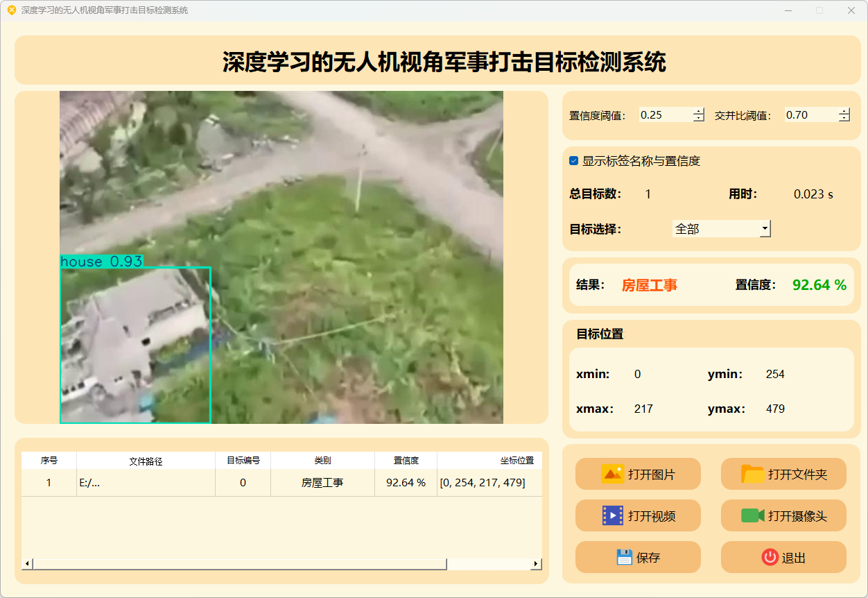
Task: Click the table's horizontal scrollbar right arrow
Action: [x=536, y=564]
